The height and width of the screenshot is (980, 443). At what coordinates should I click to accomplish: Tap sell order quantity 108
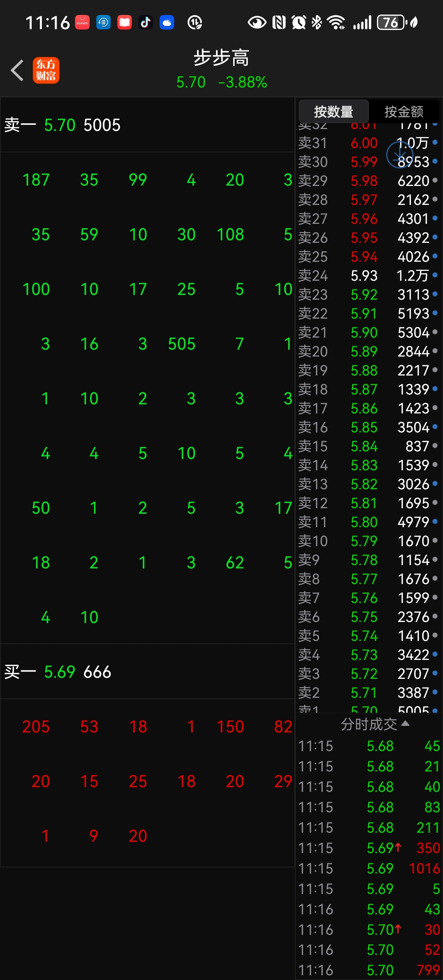point(231,235)
